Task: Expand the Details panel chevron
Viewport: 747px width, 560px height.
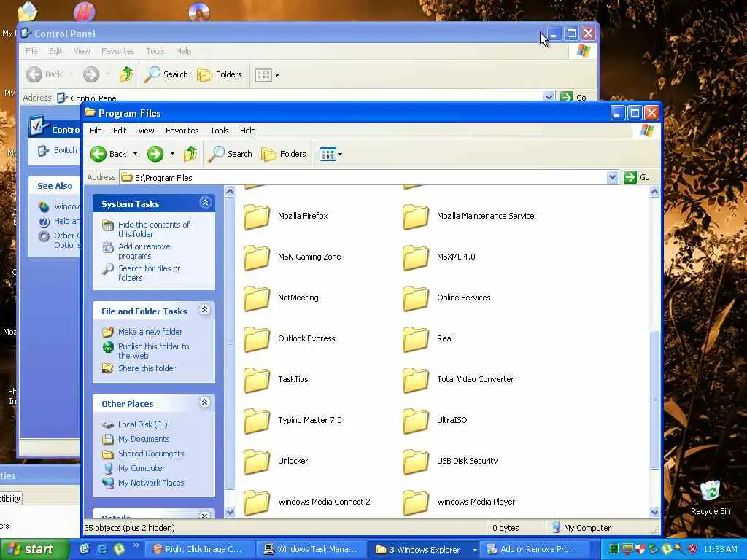Action: click(205, 516)
